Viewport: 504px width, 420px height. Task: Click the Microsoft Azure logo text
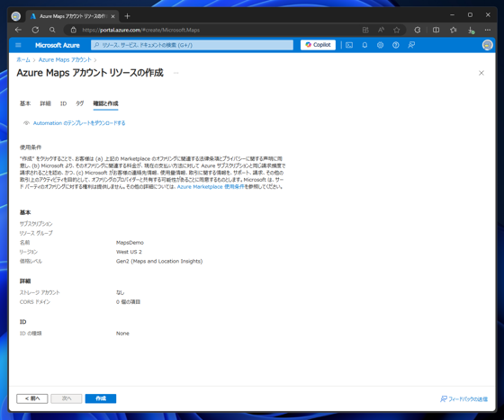(x=58, y=45)
